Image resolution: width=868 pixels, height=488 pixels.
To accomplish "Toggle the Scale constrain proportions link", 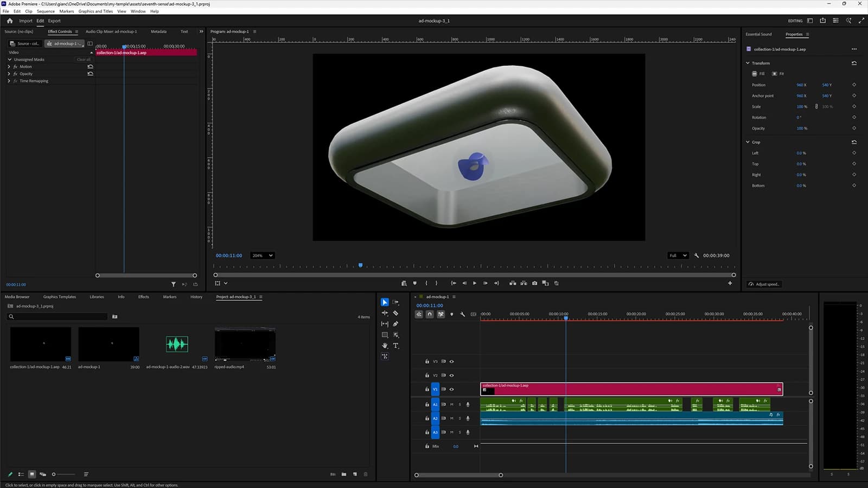I will [x=816, y=106].
